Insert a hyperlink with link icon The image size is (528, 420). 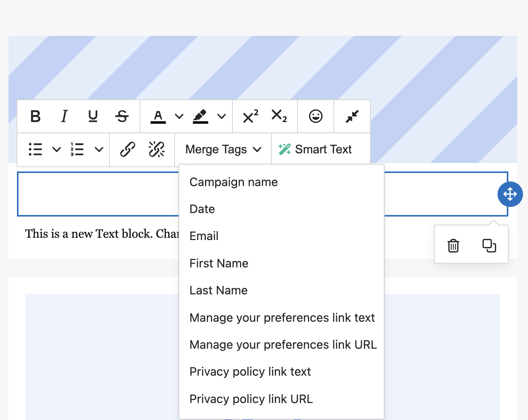128,150
